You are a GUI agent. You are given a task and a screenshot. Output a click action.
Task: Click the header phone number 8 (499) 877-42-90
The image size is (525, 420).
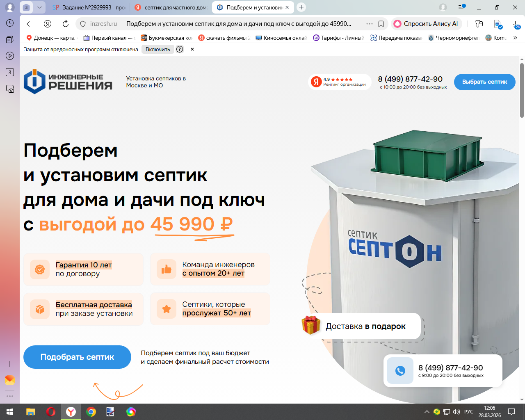click(x=410, y=79)
